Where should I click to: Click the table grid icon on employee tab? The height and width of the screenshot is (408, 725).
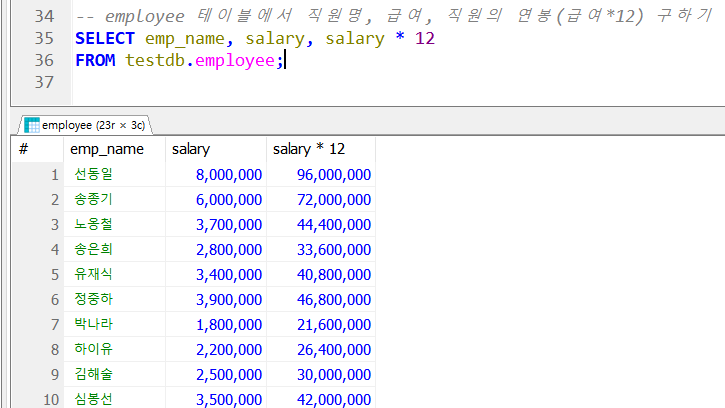pos(32,125)
